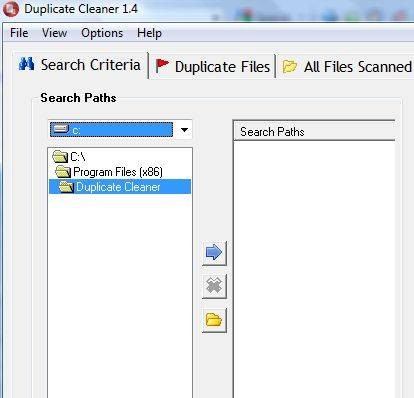Open the Help menu
Screen dimensions: 414x398
tap(149, 33)
